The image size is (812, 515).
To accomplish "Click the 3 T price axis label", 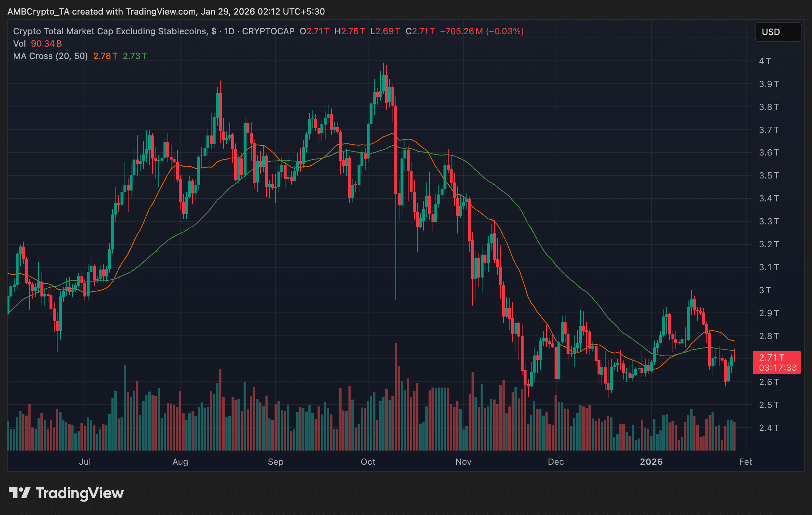I will point(765,290).
